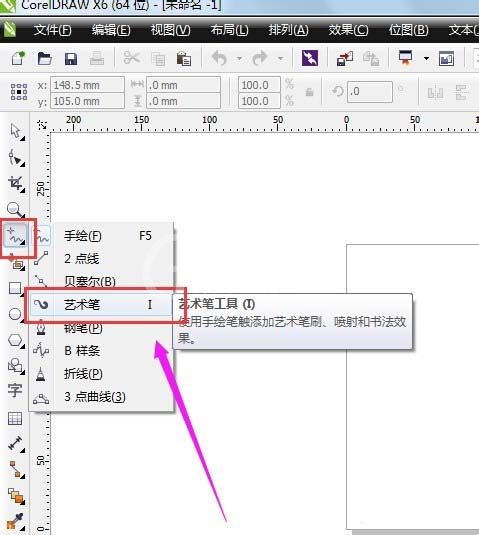Open the 效果(C) menu
The width and height of the screenshot is (479, 535).
click(348, 30)
